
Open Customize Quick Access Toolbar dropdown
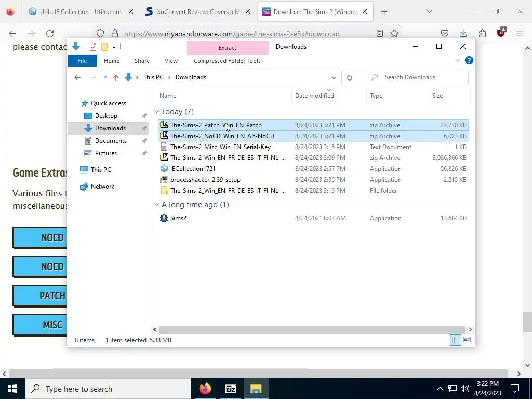114,47
